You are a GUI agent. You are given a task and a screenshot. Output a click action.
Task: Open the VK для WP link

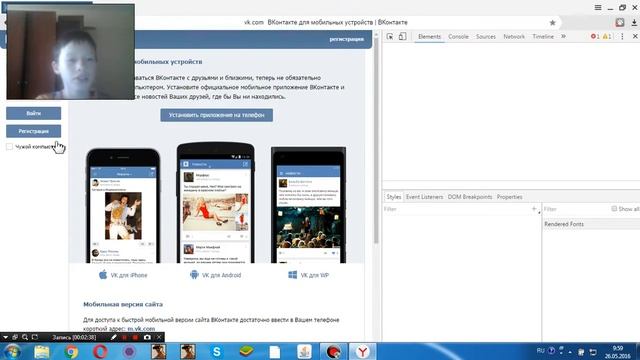tap(315, 275)
